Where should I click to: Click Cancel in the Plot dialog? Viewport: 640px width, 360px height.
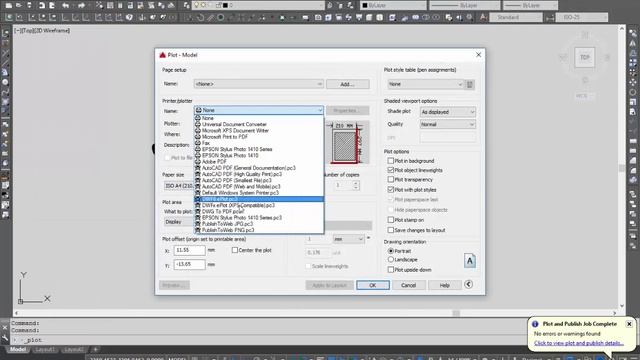coord(409,285)
